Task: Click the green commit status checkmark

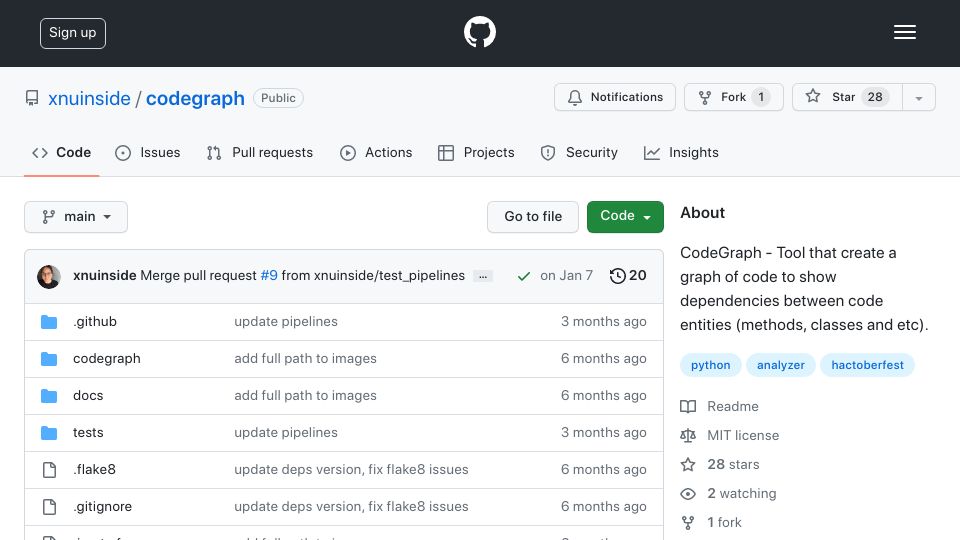Action: point(523,276)
